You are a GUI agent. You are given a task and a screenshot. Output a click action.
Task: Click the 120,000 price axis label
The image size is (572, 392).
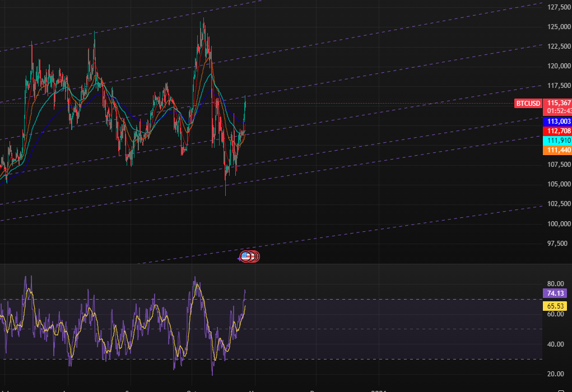click(x=559, y=66)
